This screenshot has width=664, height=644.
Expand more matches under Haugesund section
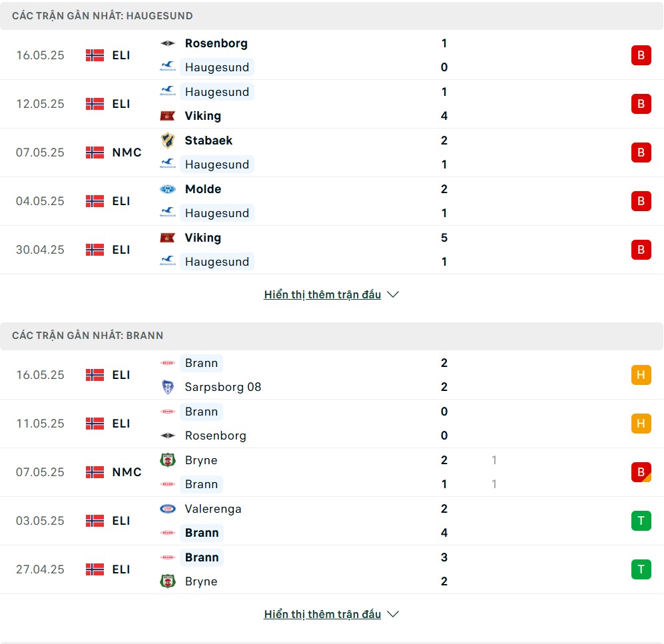(x=323, y=294)
